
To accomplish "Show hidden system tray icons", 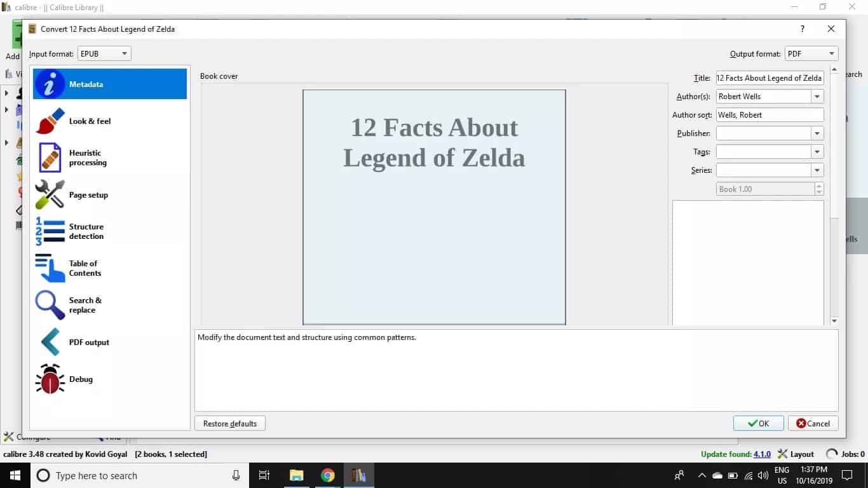I will [x=702, y=475].
